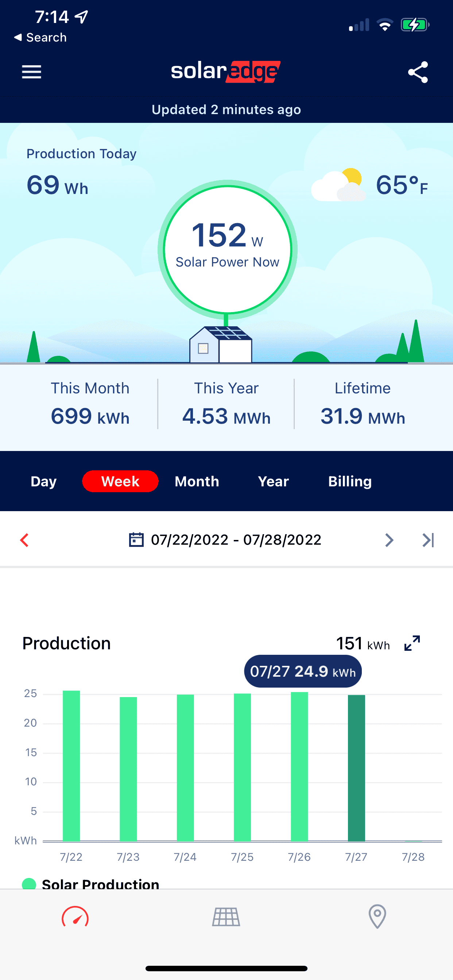Open the dashboard gauge tab
This screenshot has height=980, width=453.
[x=75, y=917]
